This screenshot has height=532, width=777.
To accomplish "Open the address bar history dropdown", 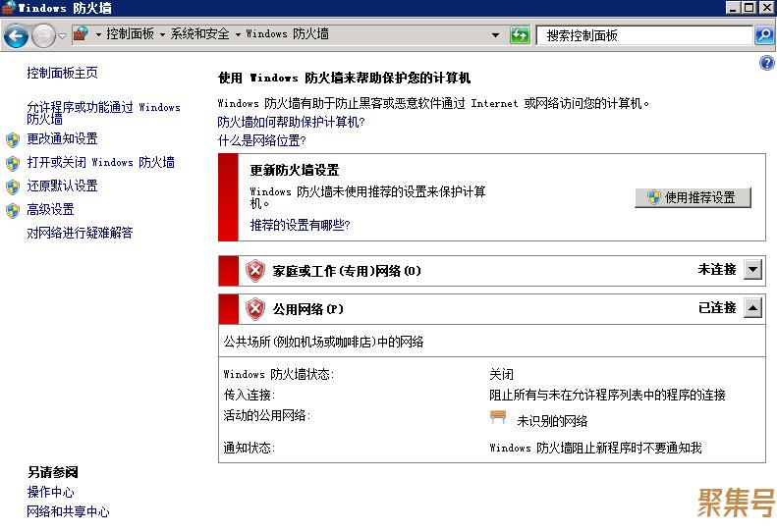I will point(496,35).
